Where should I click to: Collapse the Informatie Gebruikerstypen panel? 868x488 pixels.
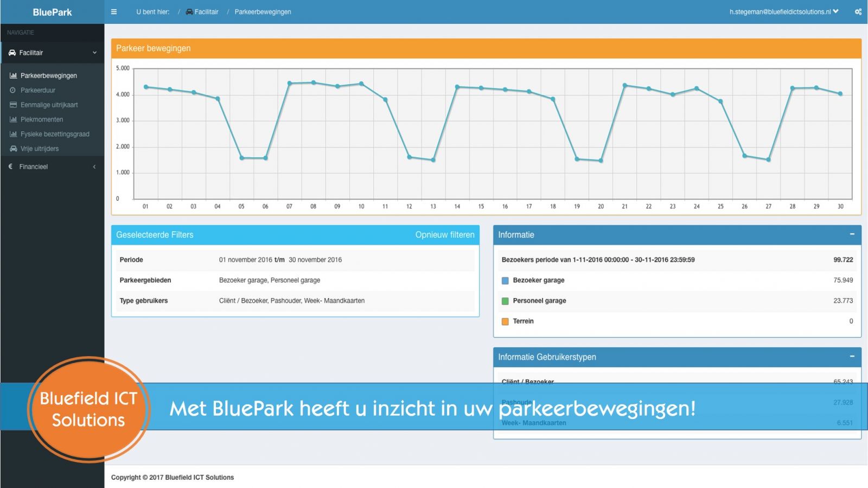[x=852, y=357]
